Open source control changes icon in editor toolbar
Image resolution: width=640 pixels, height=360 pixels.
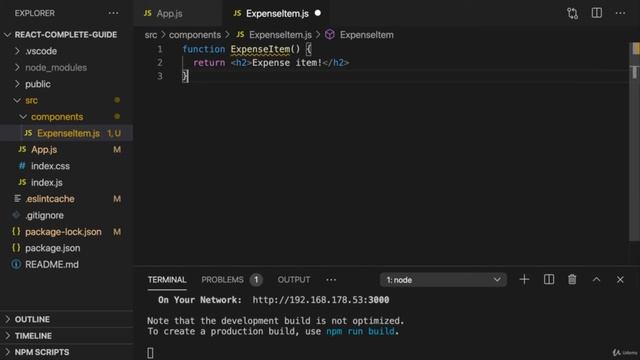[572, 13]
